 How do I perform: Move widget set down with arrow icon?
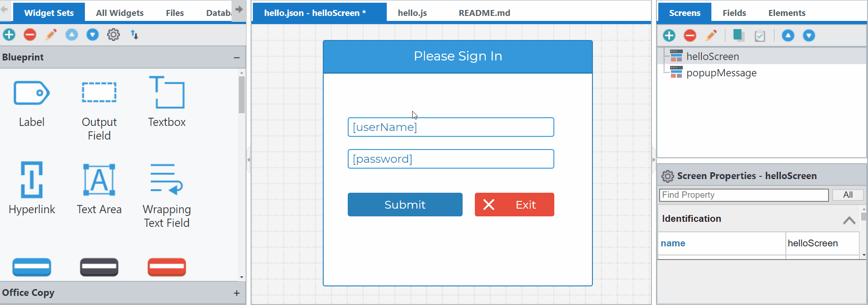coord(93,35)
